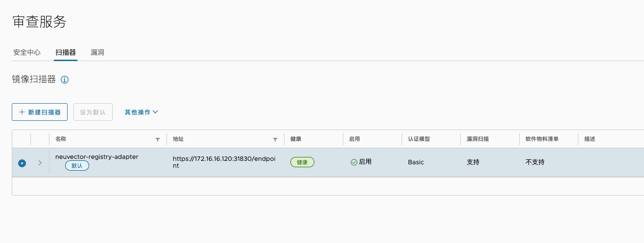Click the 设为默认 button
Screen dimensions: 644x243
(93, 112)
